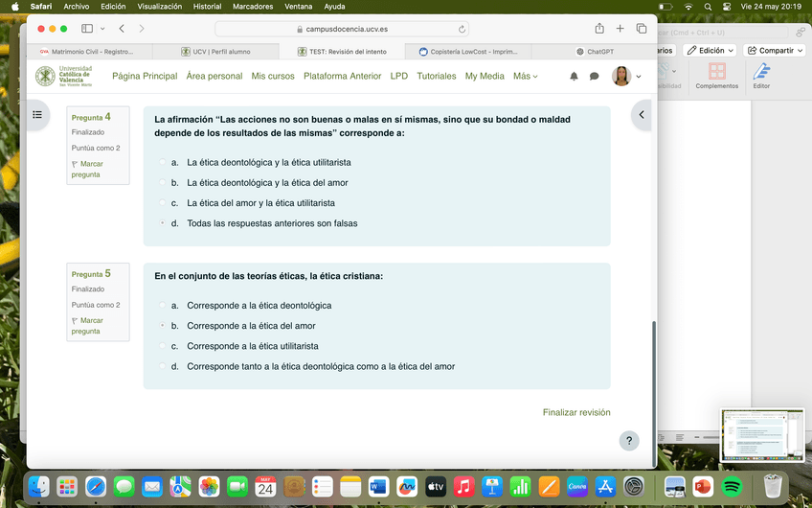Click the LPD navigation link
The height and width of the screenshot is (508, 812).
tap(398, 77)
